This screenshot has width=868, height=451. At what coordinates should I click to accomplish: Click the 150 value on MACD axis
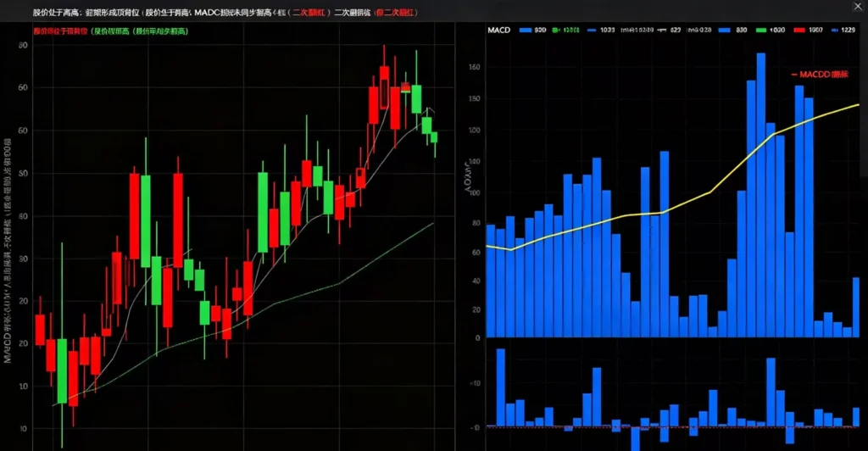pyautogui.click(x=475, y=98)
